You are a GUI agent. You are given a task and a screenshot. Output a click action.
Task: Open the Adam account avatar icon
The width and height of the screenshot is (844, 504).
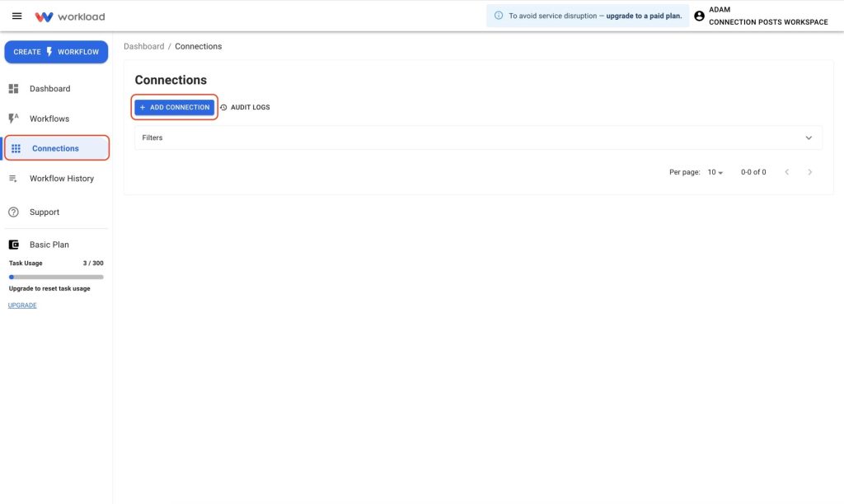(699, 16)
